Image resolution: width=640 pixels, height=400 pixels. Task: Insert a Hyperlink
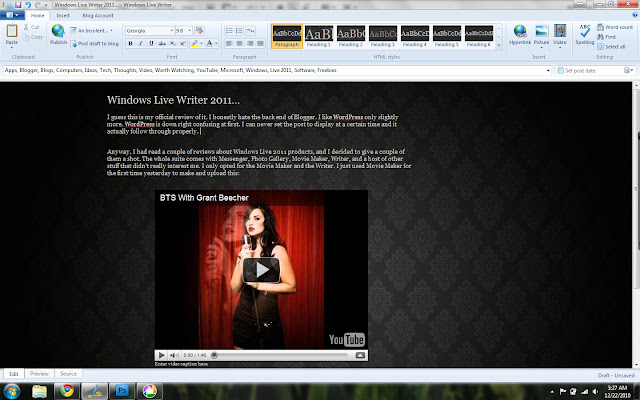tap(520, 35)
